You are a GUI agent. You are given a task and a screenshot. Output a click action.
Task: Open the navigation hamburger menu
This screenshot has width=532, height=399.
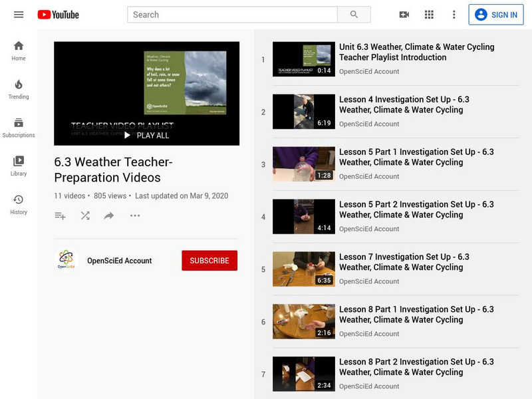tap(19, 13)
